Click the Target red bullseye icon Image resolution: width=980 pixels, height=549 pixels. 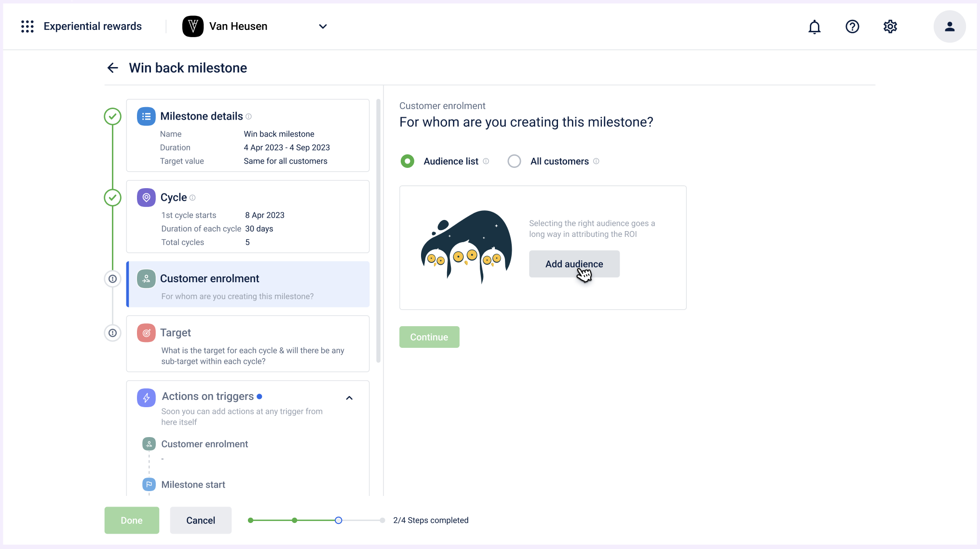pyautogui.click(x=146, y=333)
